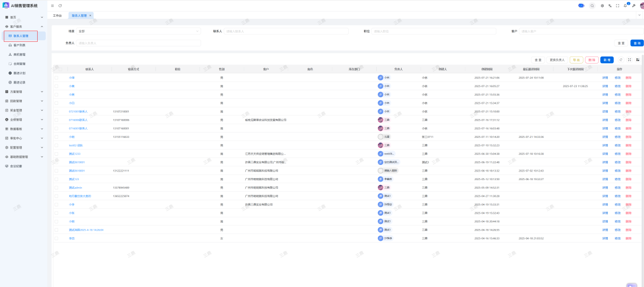The width and height of the screenshot is (644, 287).
Task: Check the select-all checkbox in table header
Action: (x=57, y=69)
